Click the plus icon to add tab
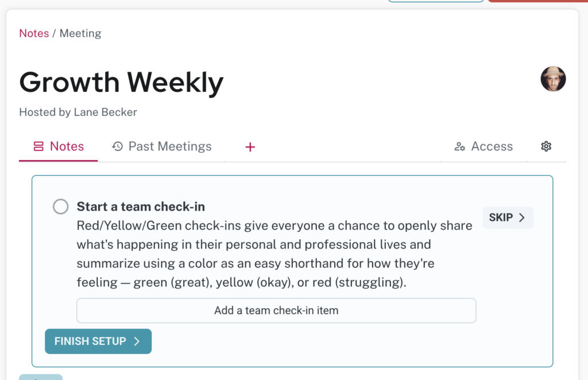This screenshot has width=588, height=380. click(x=250, y=147)
